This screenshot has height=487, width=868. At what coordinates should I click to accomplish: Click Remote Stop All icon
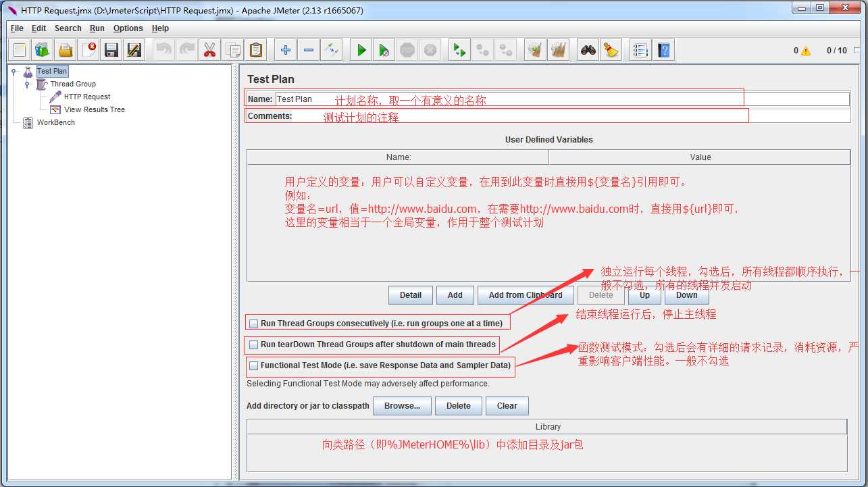(x=483, y=50)
